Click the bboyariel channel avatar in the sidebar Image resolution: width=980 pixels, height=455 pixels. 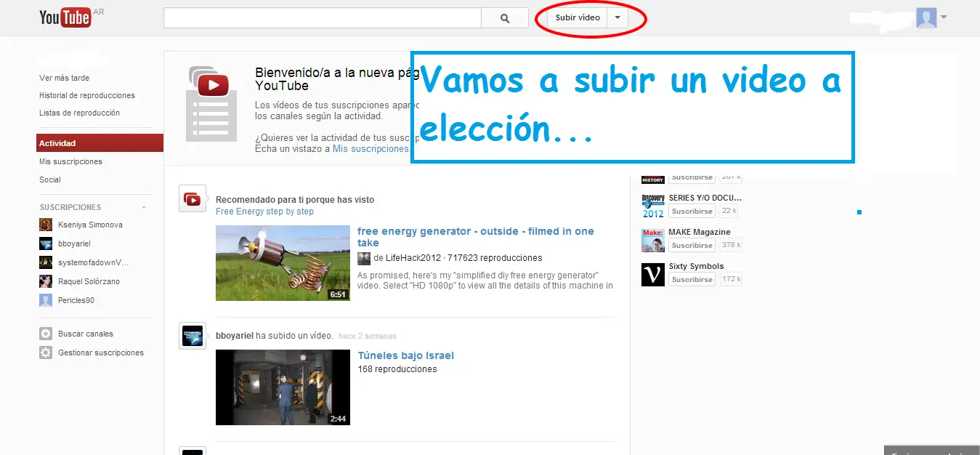point(46,243)
